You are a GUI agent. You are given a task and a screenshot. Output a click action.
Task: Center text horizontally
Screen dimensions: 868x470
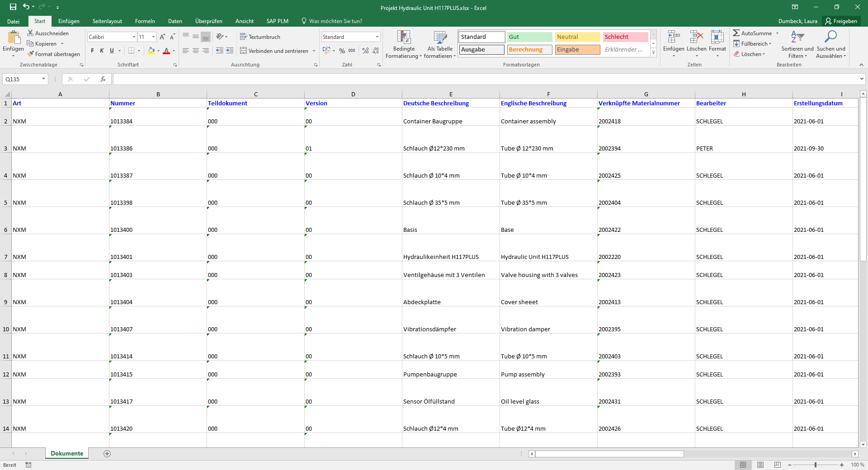coord(196,51)
